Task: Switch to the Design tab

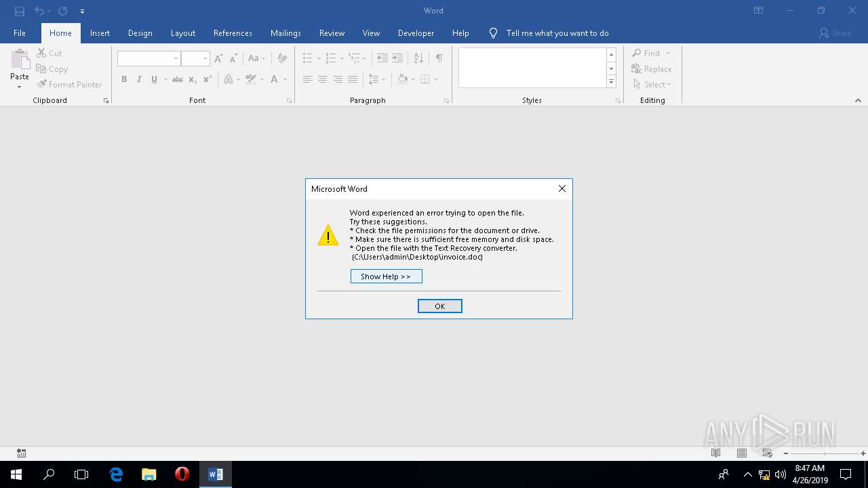Action: pos(140,33)
